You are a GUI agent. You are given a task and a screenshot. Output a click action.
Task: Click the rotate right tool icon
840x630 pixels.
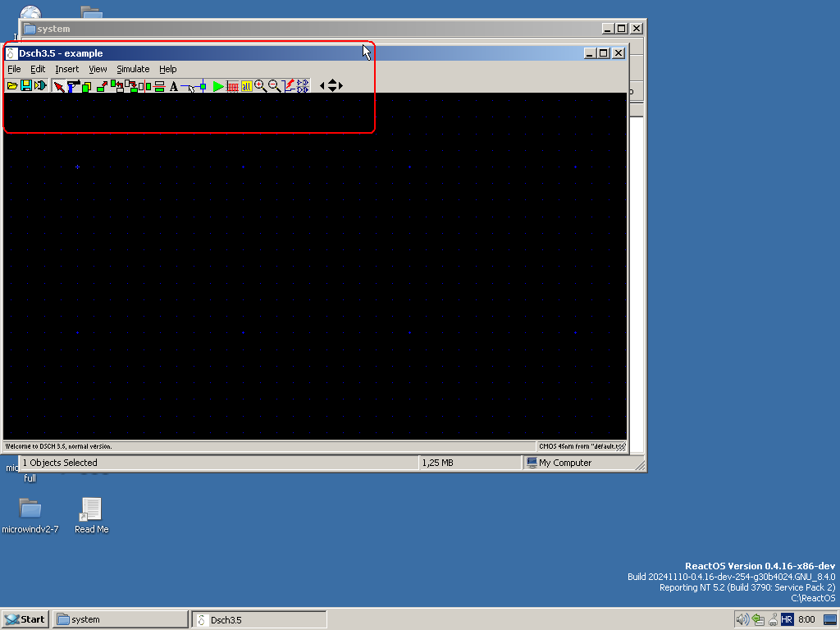130,85
